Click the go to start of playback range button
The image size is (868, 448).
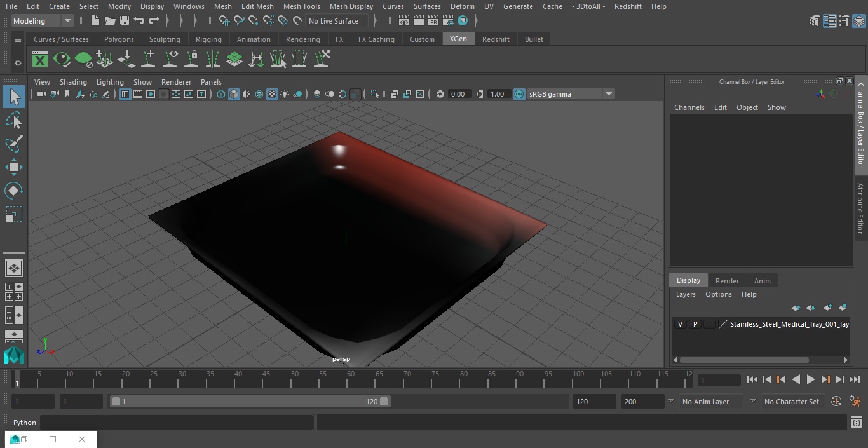[752, 379]
